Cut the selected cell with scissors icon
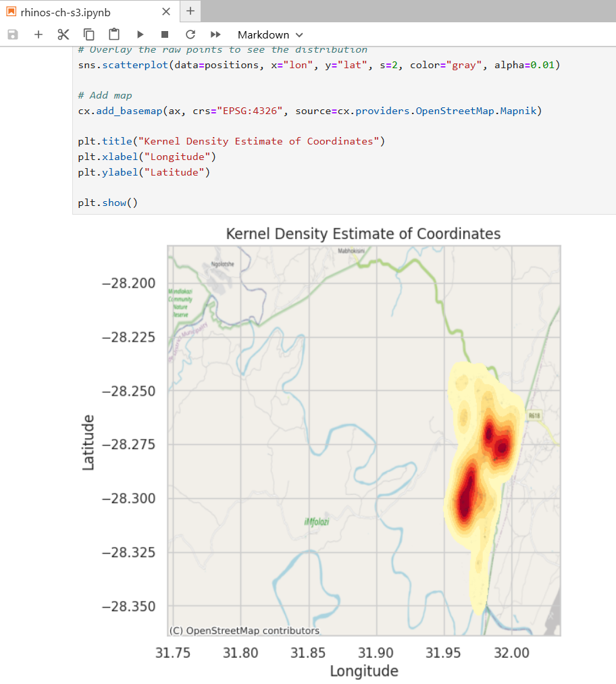 [x=63, y=34]
